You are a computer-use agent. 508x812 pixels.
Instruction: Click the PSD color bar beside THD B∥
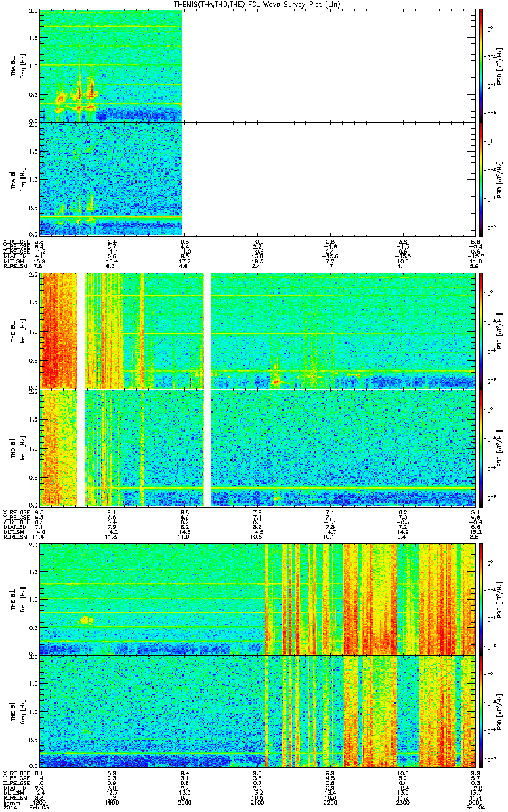480,448
